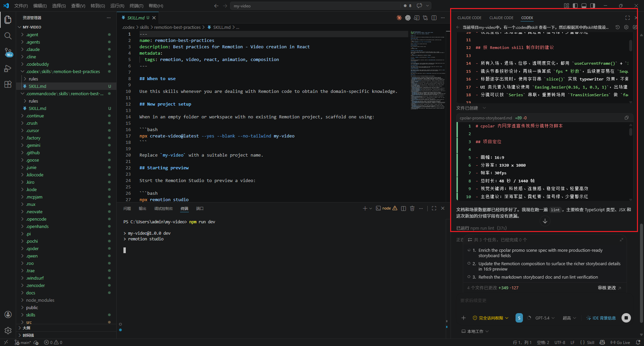Click the Claude Code starburst icon
Viewport: 644px width, 346px height.
(399, 18)
